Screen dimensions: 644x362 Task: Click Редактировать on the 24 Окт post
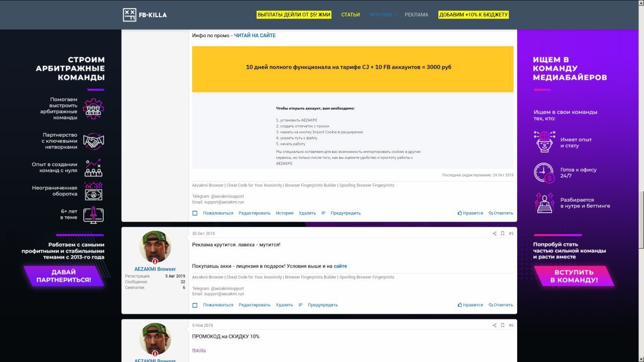click(255, 213)
